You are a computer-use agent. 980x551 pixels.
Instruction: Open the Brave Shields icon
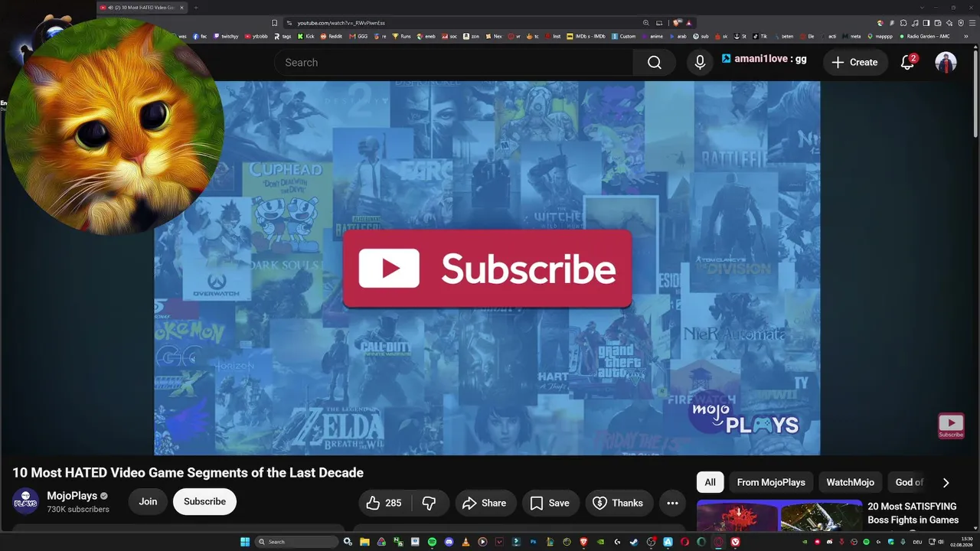[x=678, y=23]
